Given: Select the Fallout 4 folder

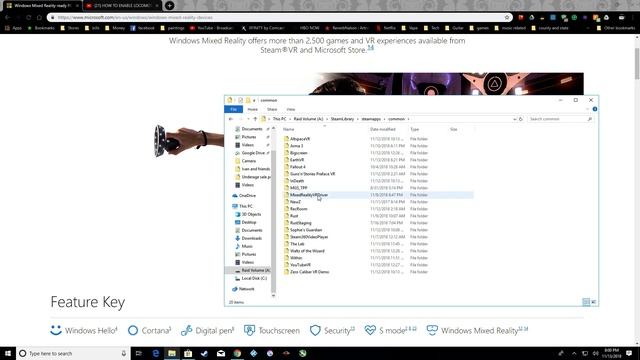Looking at the screenshot, I should point(297,167).
